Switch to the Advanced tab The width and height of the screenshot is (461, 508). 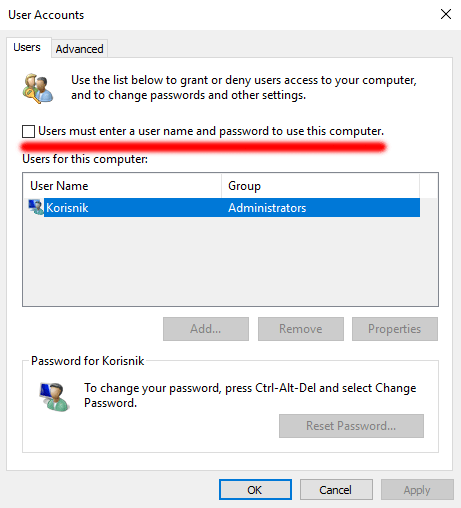tap(79, 49)
